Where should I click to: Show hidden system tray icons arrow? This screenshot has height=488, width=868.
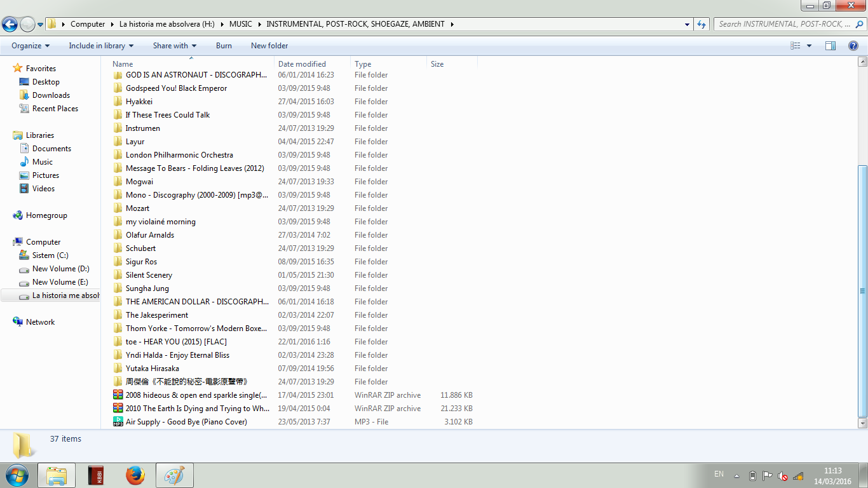coord(736,476)
